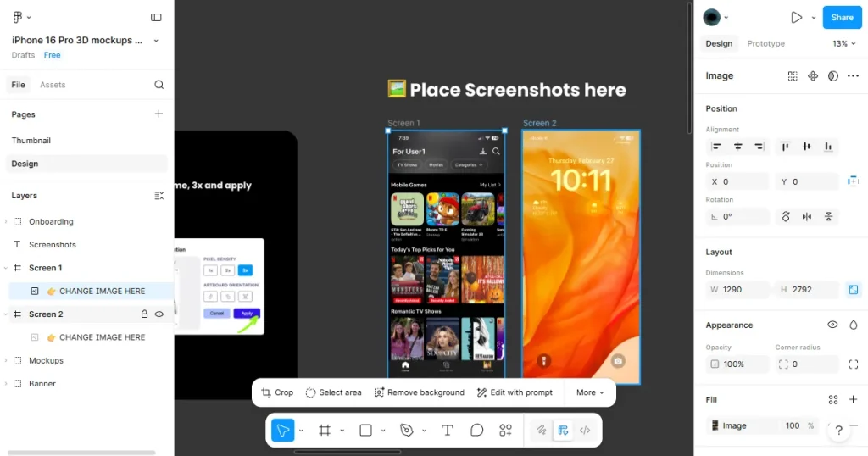Toggle visibility eye on Screen 2 layer
Screen dimensions: 868x456
pyautogui.click(x=159, y=314)
